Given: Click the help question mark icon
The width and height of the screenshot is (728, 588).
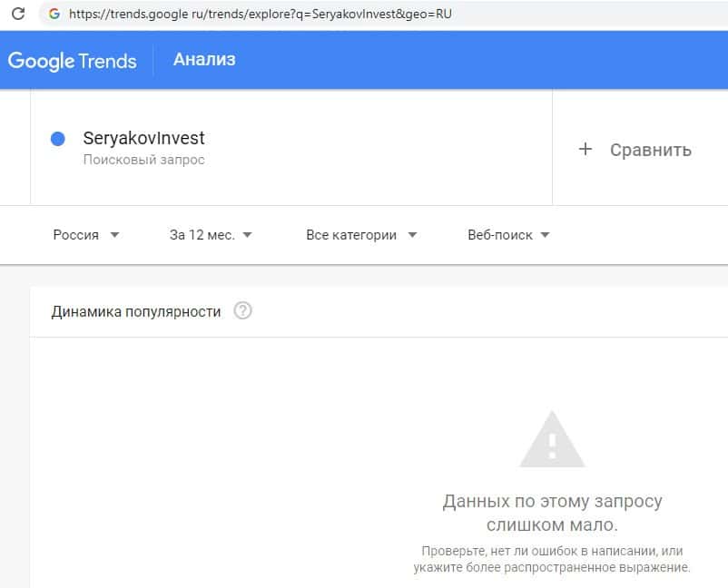Looking at the screenshot, I should [242, 311].
